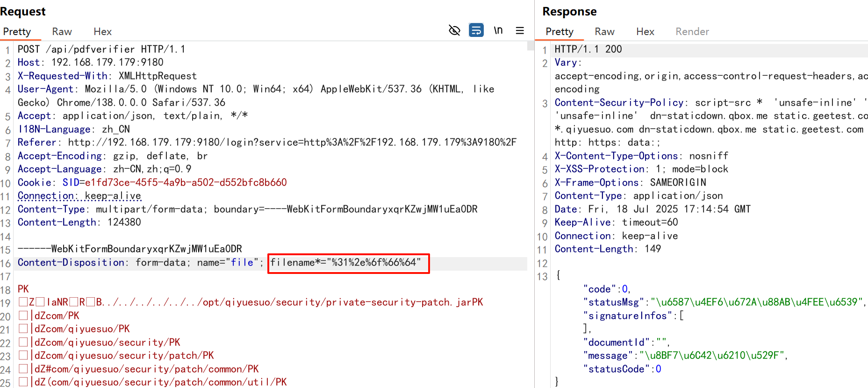Toggle the blue line-wrap icon
868x388 pixels.
coord(476,31)
